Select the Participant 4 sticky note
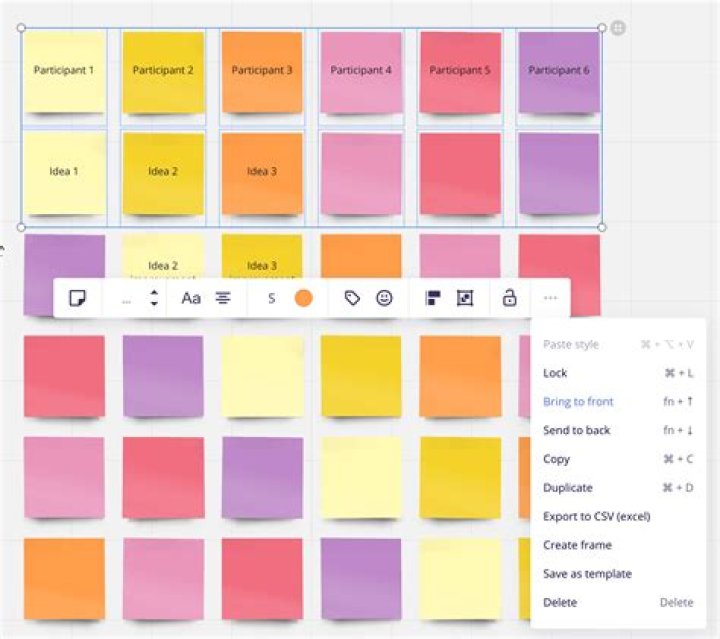The width and height of the screenshot is (720, 639). 361,72
